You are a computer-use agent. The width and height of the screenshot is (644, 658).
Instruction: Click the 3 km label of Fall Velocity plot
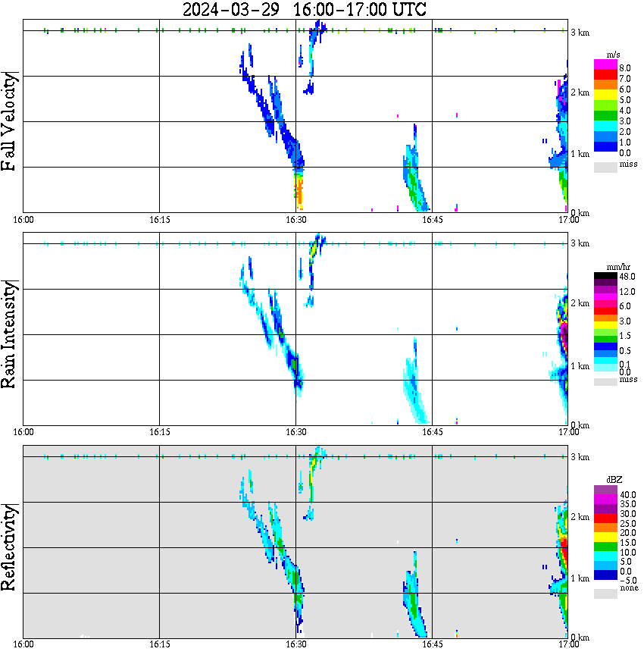(x=580, y=33)
